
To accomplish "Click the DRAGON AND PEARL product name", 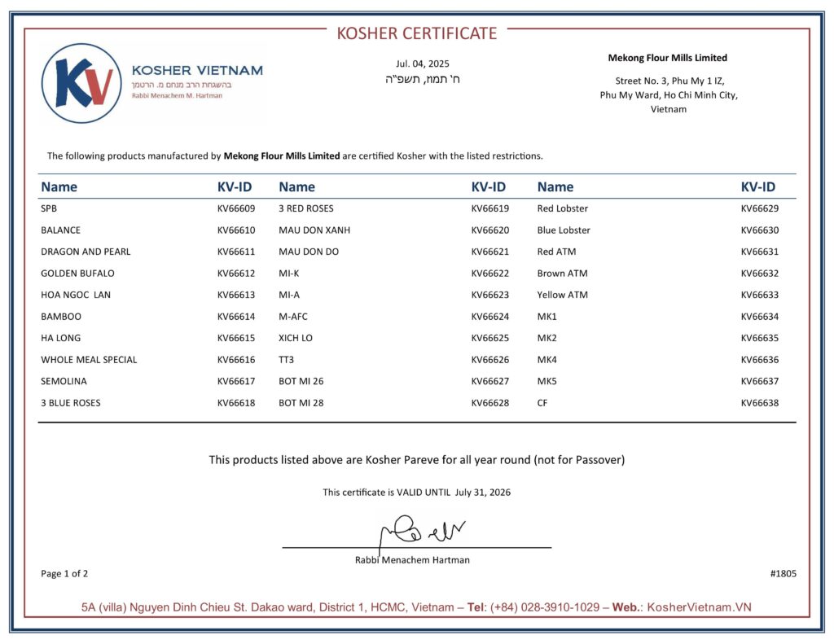I will tap(86, 252).
